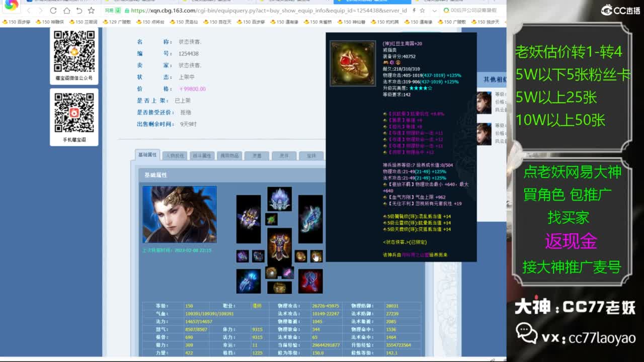The height and width of the screenshot is (362, 644).
Task: Open the '150 神仙眷' bookmark
Action: click(x=351, y=22)
